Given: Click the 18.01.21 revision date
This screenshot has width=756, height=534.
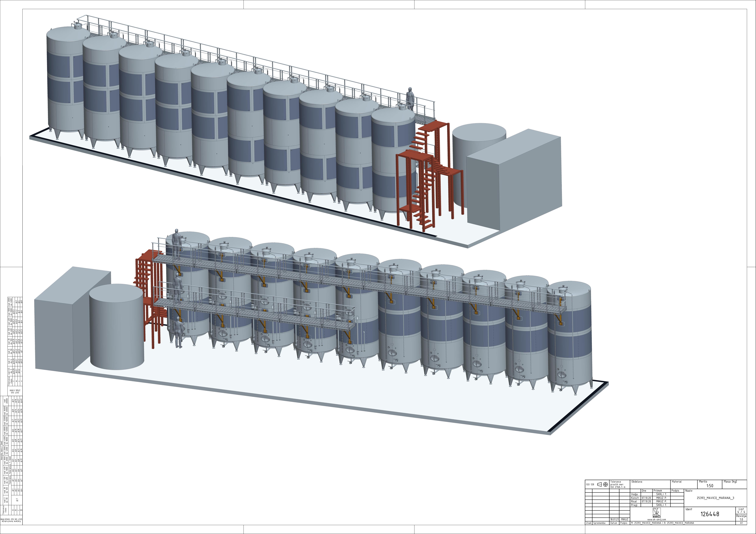Looking at the screenshot, I should [614, 520].
